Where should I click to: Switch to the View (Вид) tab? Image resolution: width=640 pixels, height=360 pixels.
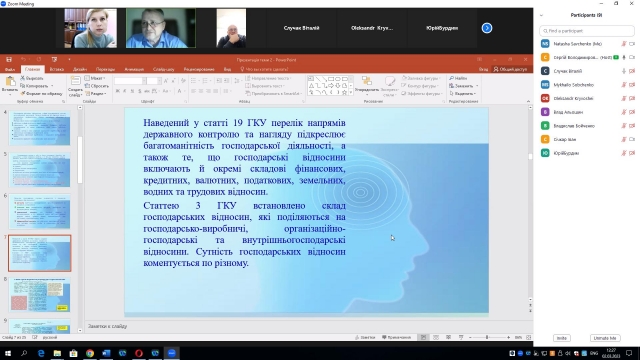[x=227, y=69]
